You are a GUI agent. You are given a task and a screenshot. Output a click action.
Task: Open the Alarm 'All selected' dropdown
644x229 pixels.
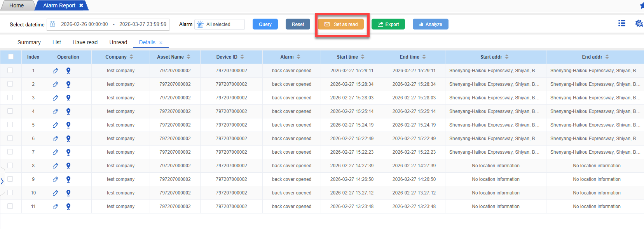click(x=220, y=24)
